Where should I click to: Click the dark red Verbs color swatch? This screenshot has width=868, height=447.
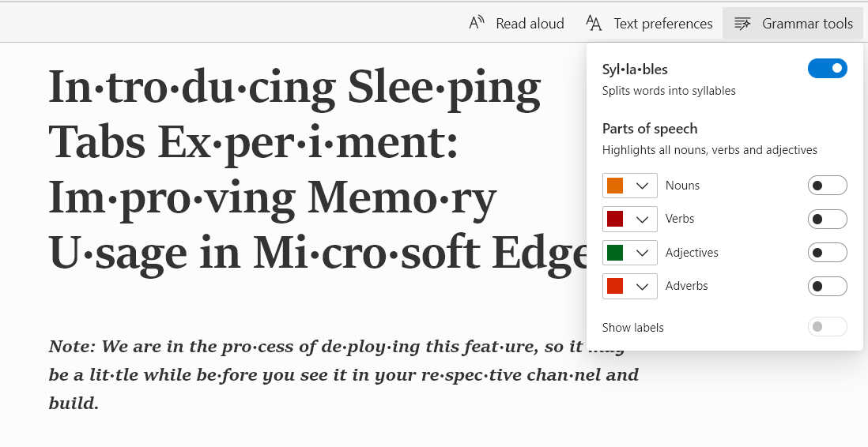615,219
